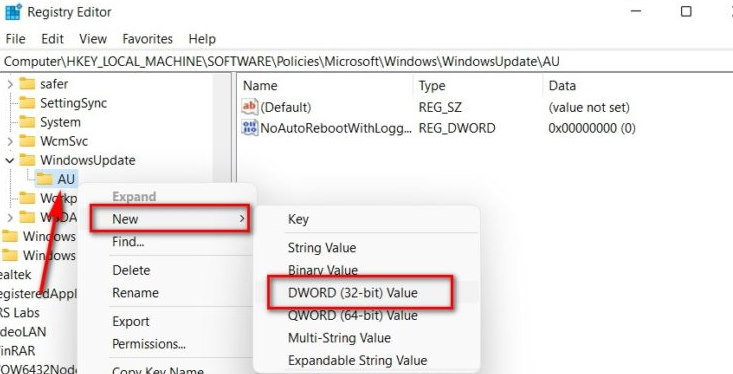Open the File menu

15,39
